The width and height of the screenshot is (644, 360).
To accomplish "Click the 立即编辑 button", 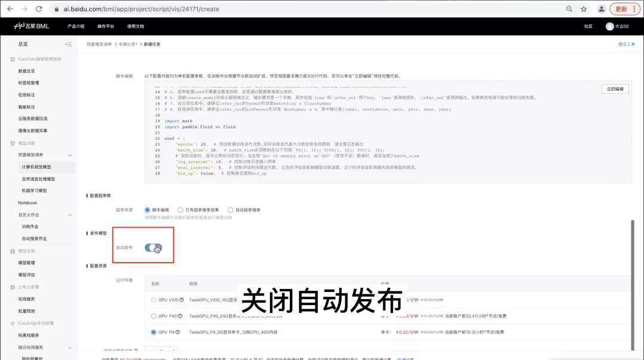I will pos(615,89).
